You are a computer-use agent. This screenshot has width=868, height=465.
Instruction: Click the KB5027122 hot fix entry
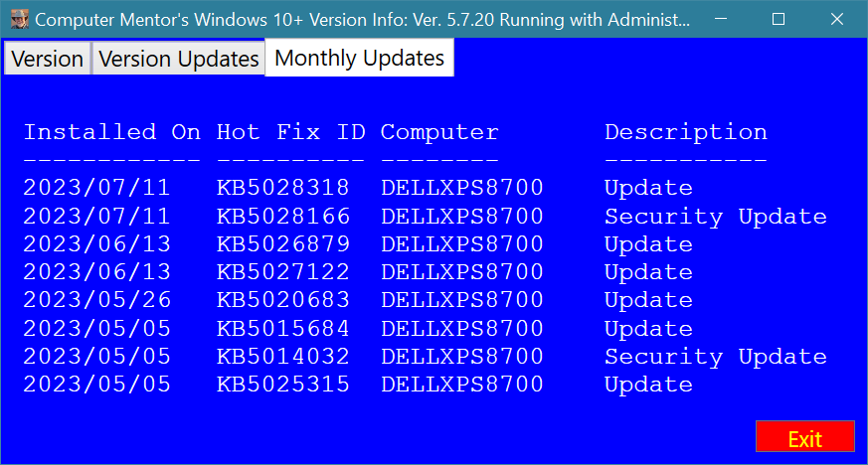point(283,272)
